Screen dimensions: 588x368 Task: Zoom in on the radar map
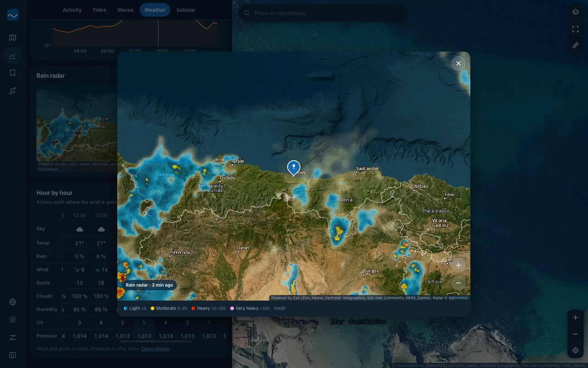[x=458, y=265]
